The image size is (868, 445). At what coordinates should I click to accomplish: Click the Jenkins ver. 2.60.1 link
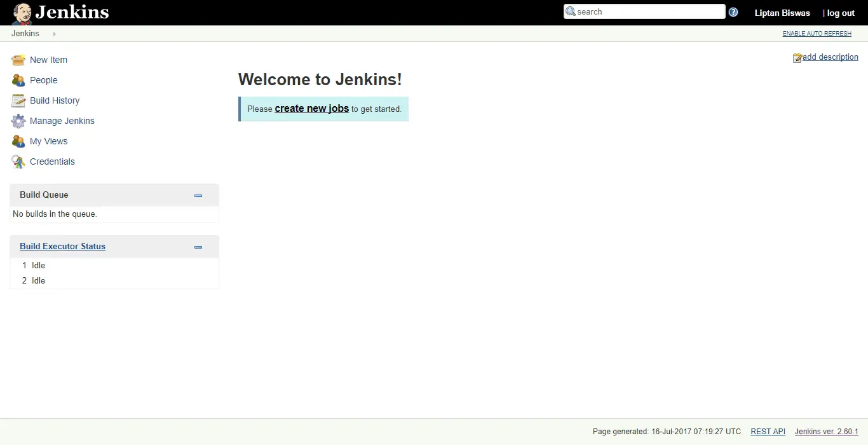tap(827, 432)
